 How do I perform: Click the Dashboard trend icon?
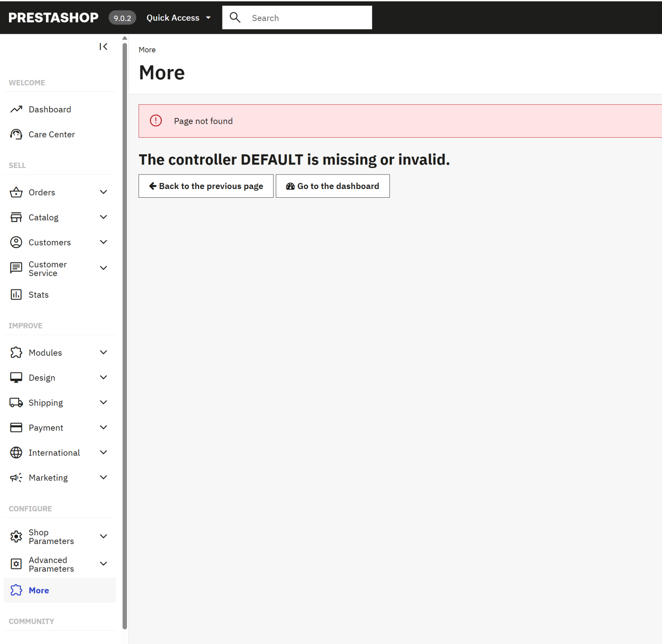pos(16,109)
